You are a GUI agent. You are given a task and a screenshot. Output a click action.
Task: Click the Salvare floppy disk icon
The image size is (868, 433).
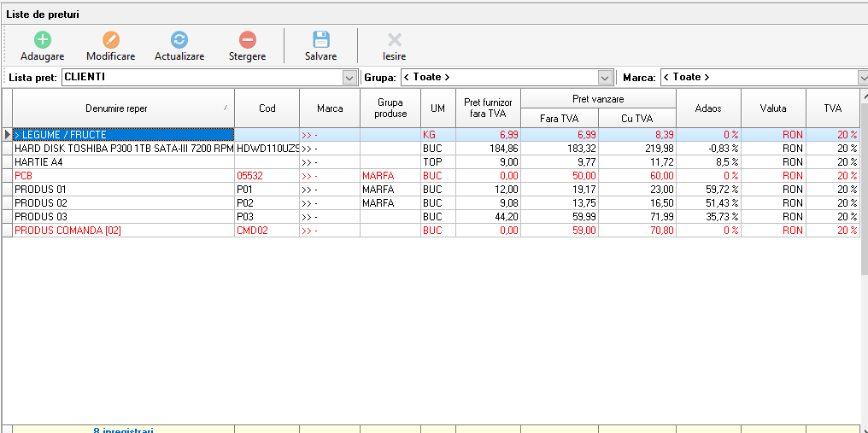pyautogui.click(x=320, y=39)
